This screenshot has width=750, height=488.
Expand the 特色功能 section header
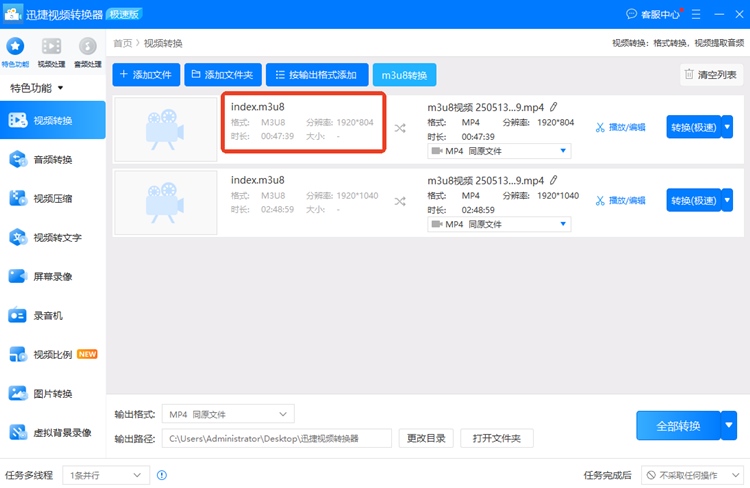coord(37,88)
